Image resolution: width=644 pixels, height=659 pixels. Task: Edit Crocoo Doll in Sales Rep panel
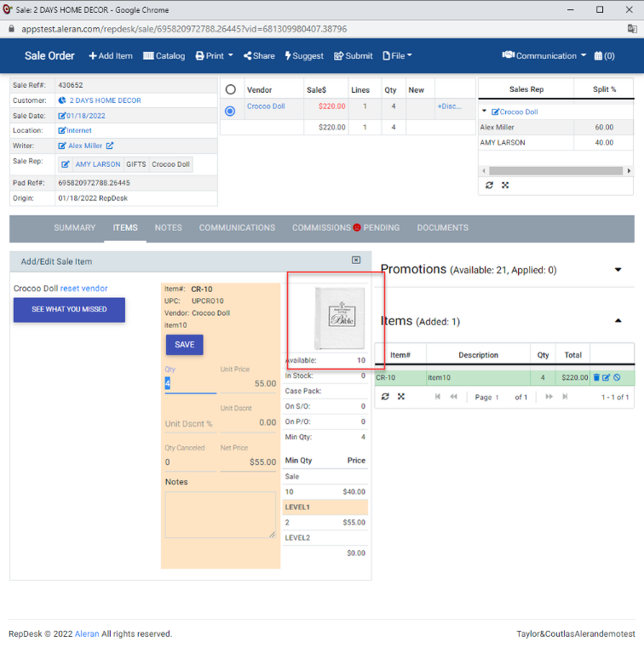495,112
